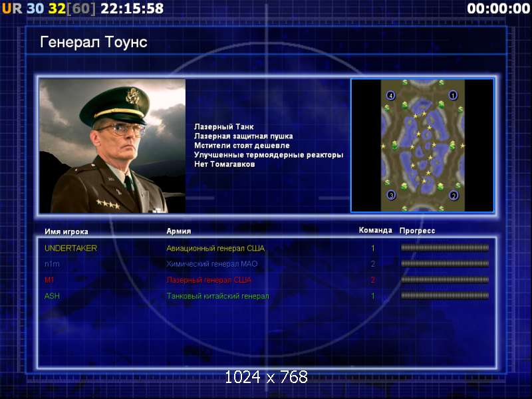Select the "Лазерный Танк" feature line
Screen dimensions: 532x399
(224, 126)
